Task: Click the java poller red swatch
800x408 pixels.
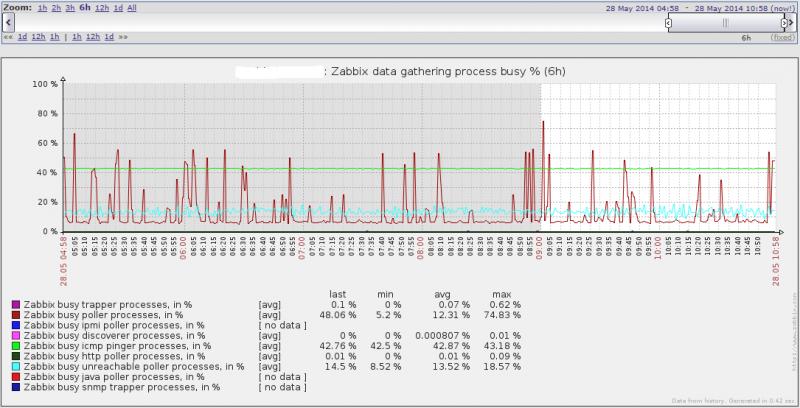Action: 16,377
